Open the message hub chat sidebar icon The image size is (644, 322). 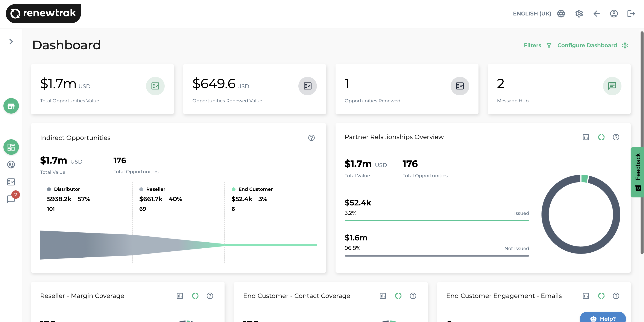pos(11,199)
